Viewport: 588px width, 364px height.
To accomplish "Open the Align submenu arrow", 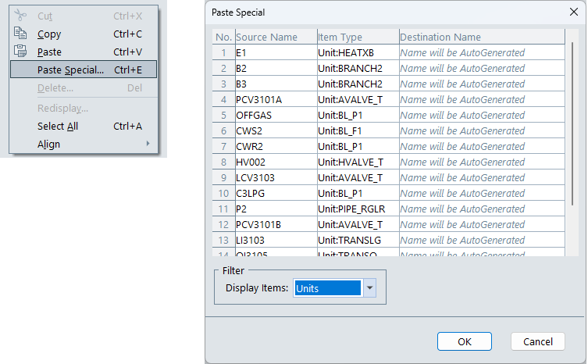I will point(148,145).
